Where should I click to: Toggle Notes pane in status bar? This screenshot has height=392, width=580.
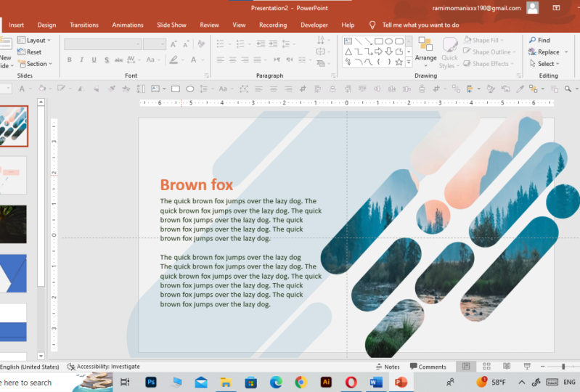(x=388, y=367)
